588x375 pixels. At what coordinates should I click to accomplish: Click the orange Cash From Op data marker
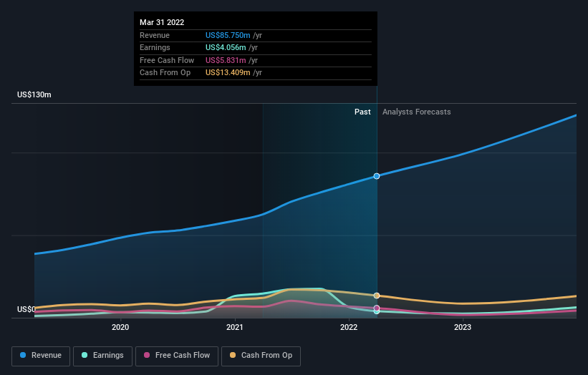click(x=377, y=296)
